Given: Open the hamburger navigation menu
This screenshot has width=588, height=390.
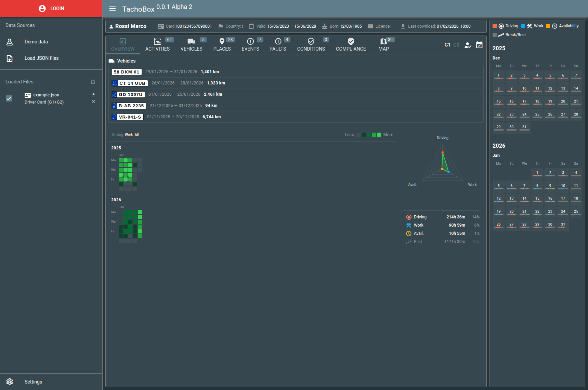Looking at the screenshot, I should pyautogui.click(x=113, y=9).
